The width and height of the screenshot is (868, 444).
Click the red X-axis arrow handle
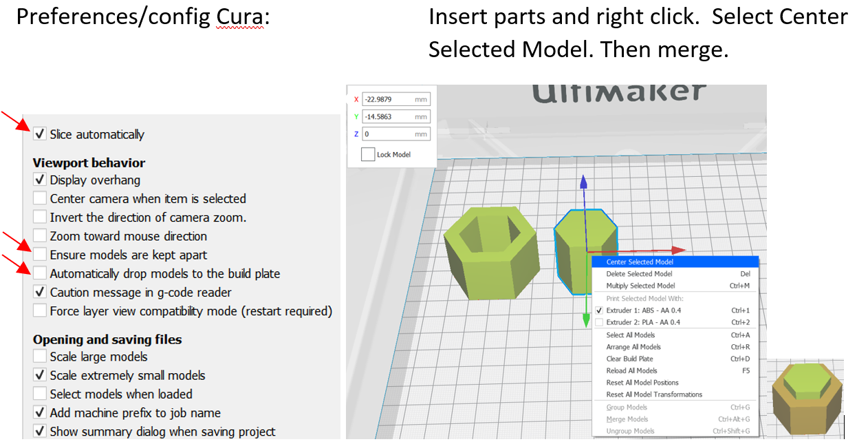pyautogui.click(x=678, y=250)
